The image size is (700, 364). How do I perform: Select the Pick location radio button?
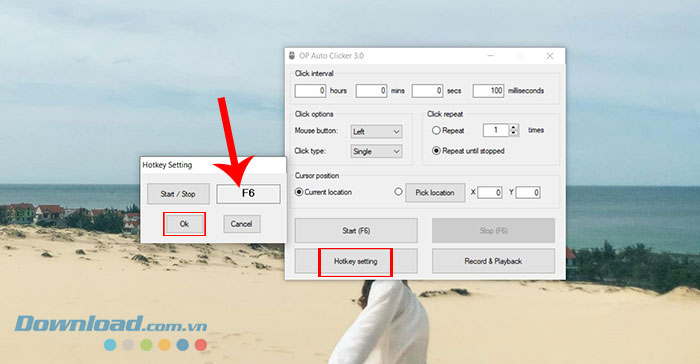(x=398, y=192)
